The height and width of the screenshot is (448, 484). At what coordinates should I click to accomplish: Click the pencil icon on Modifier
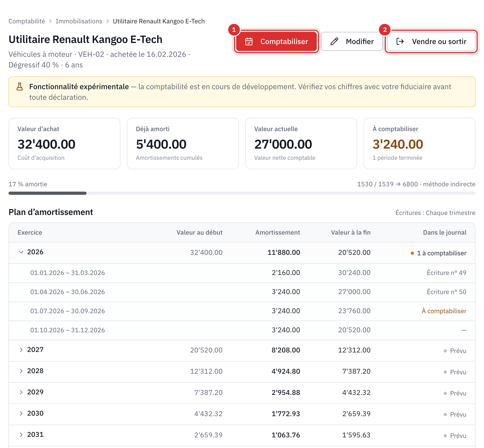[334, 41]
